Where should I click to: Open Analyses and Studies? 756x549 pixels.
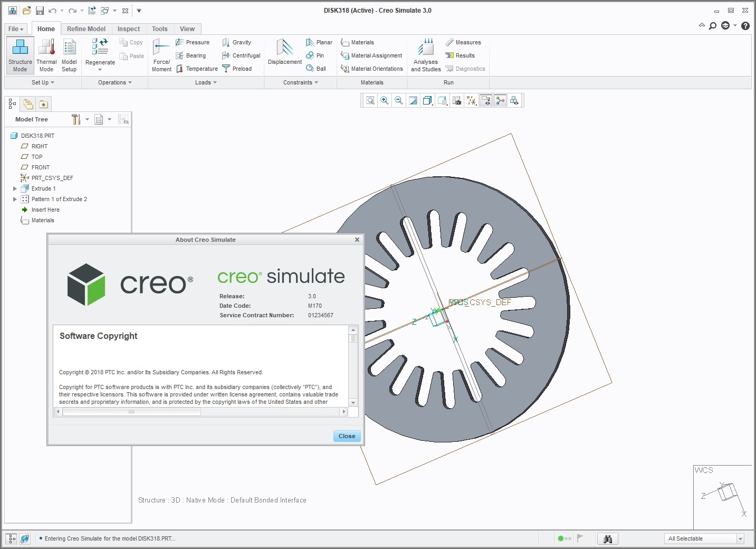click(426, 55)
